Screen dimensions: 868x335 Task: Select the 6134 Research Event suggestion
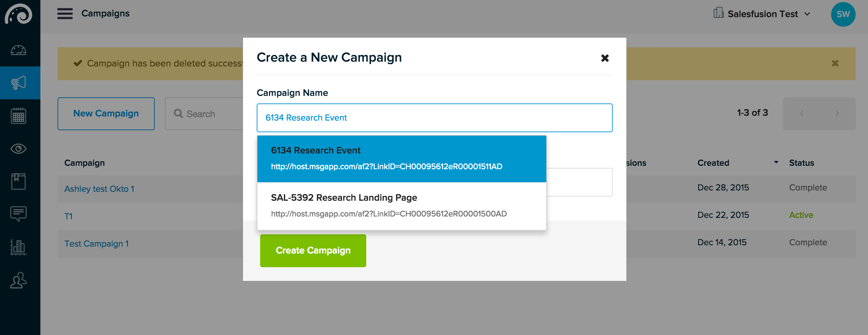pos(402,159)
